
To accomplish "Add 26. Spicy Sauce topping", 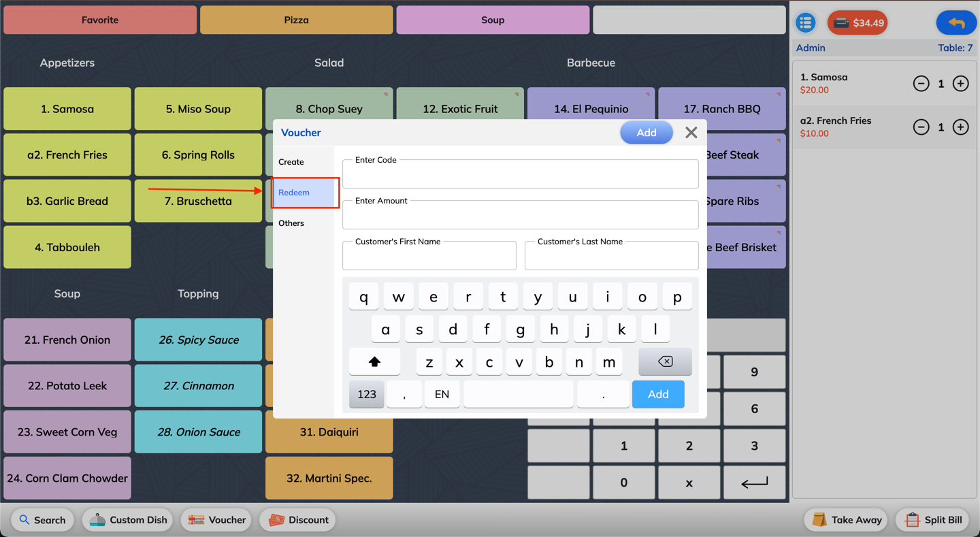I will [x=198, y=340].
